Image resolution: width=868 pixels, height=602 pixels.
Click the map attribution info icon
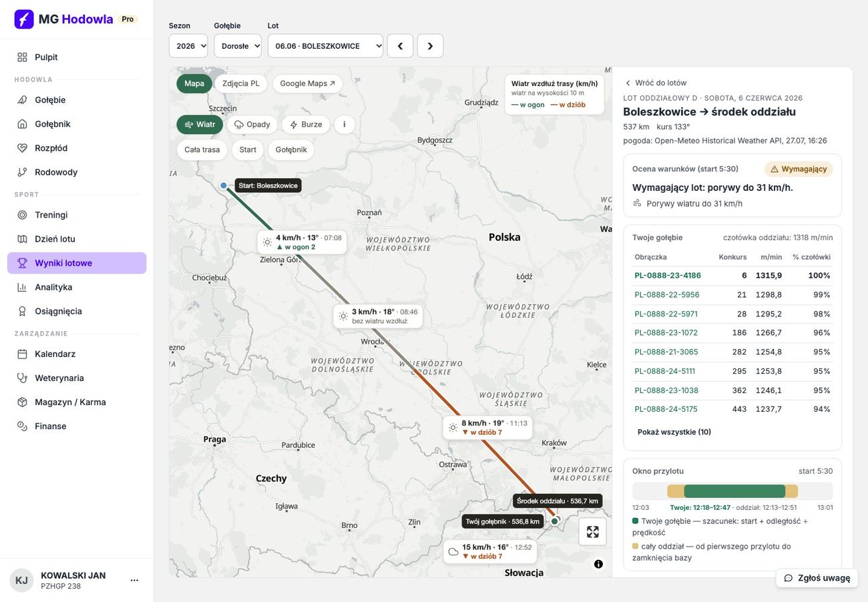598,564
